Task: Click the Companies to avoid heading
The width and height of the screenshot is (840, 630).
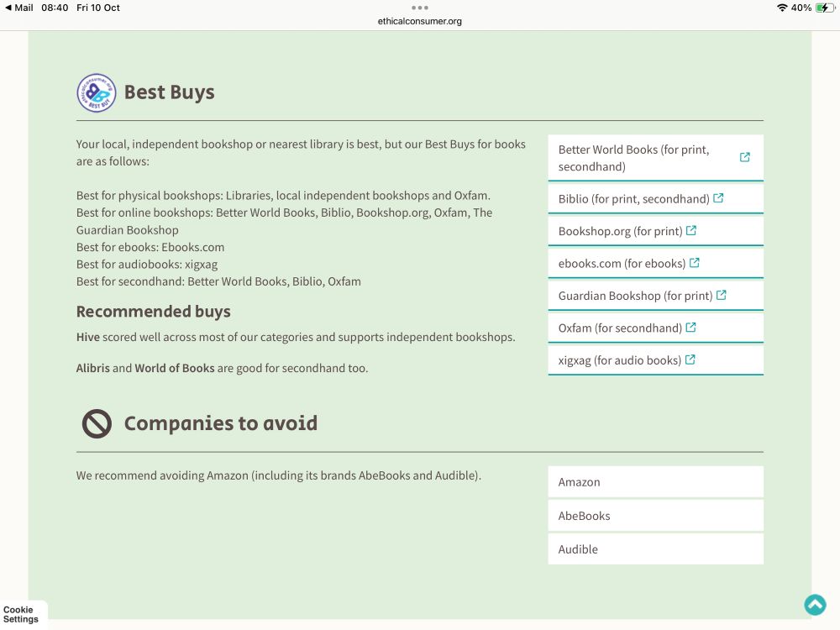Action: pyautogui.click(x=221, y=423)
